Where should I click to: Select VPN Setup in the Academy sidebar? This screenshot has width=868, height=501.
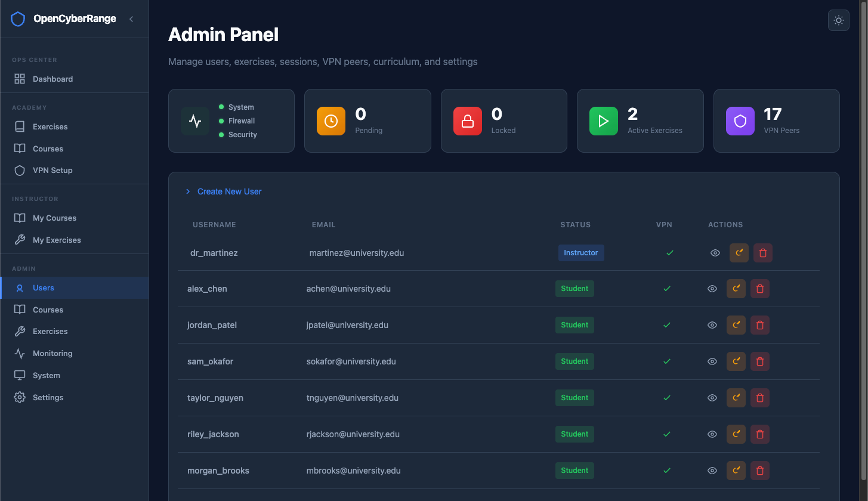(52, 170)
